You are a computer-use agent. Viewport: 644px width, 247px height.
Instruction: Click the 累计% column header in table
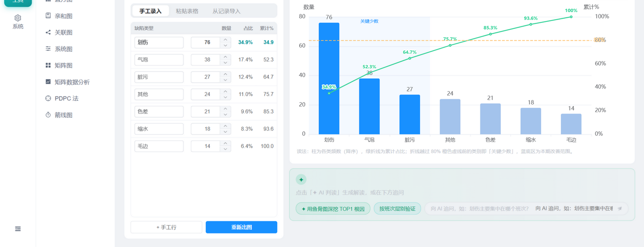(x=267, y=28)
